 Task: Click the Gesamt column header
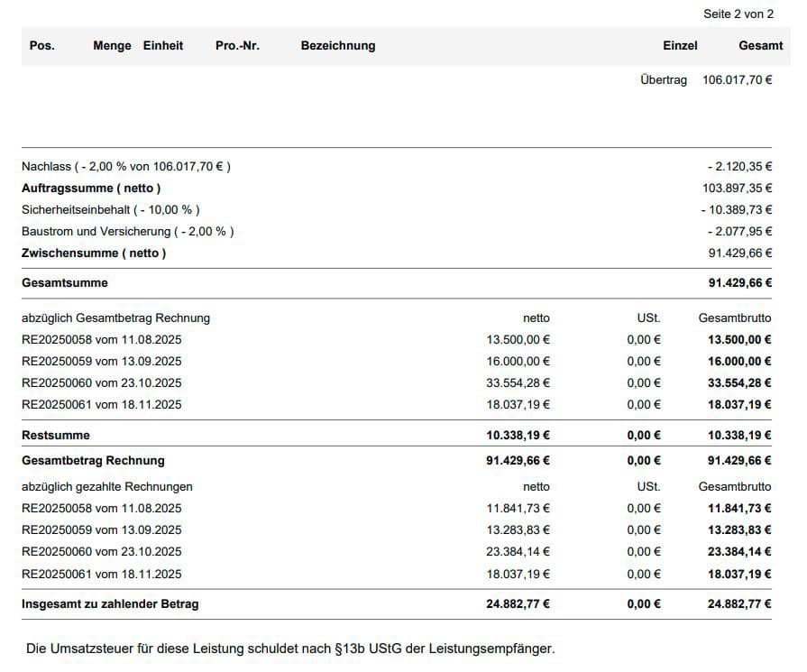[760, 46]
